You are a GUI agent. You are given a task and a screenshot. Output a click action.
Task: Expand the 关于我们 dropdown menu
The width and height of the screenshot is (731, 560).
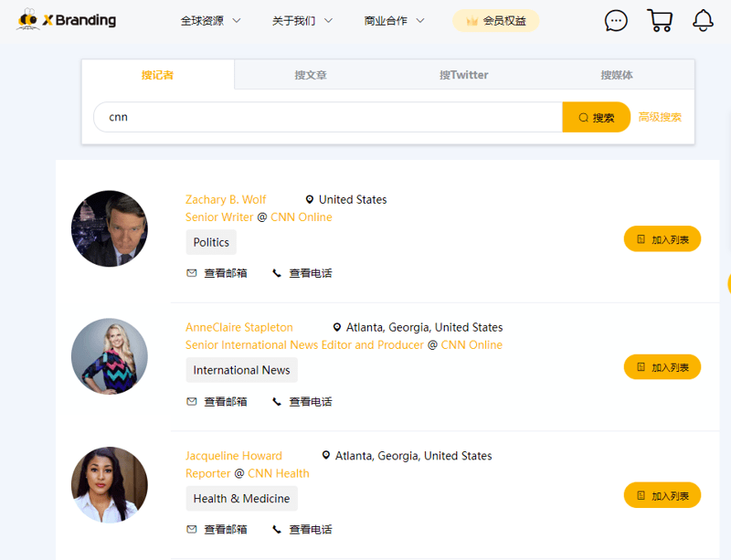[x=302, y=20]
